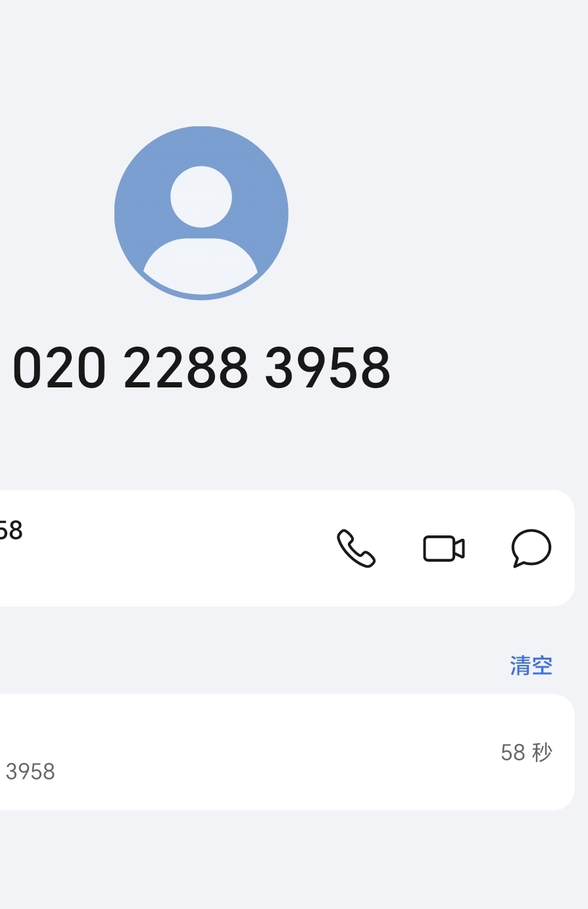Click the 清空 link to clear call history
This screenshot has width=588, height=909.
(531, 666)
